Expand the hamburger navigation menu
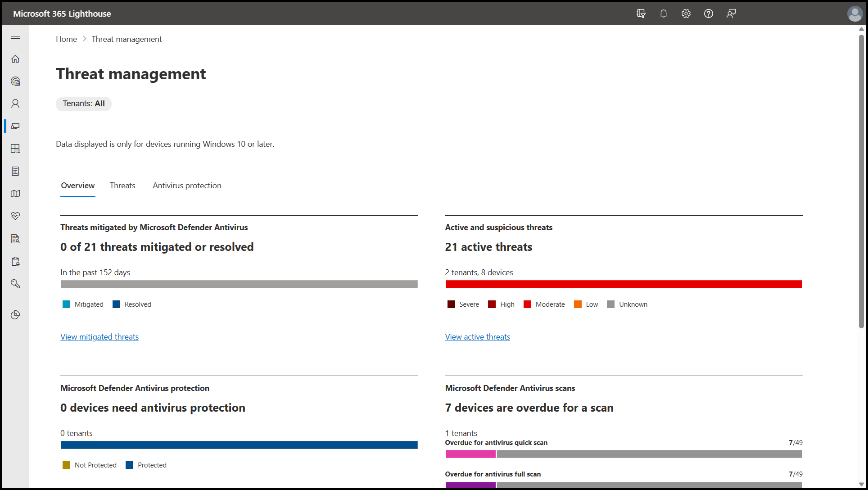This screenshot has height=490, width=868. point(15,36)
